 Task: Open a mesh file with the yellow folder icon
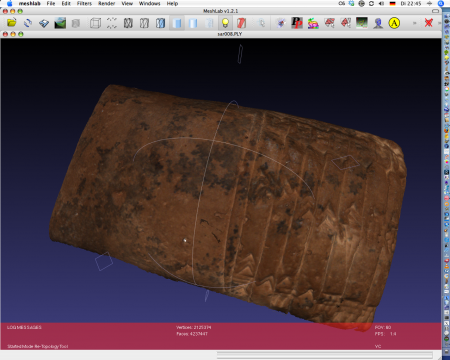point(12,23)
